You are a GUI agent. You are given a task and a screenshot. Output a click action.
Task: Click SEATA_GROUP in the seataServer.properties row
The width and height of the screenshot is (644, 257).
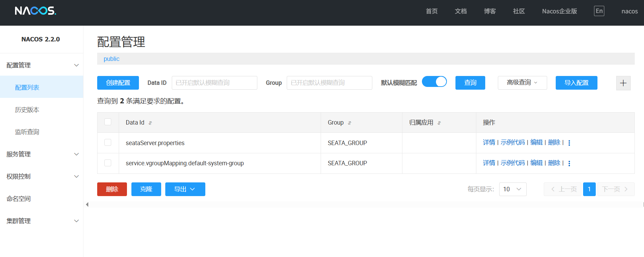pyautogui.click(x=347, y=143)
